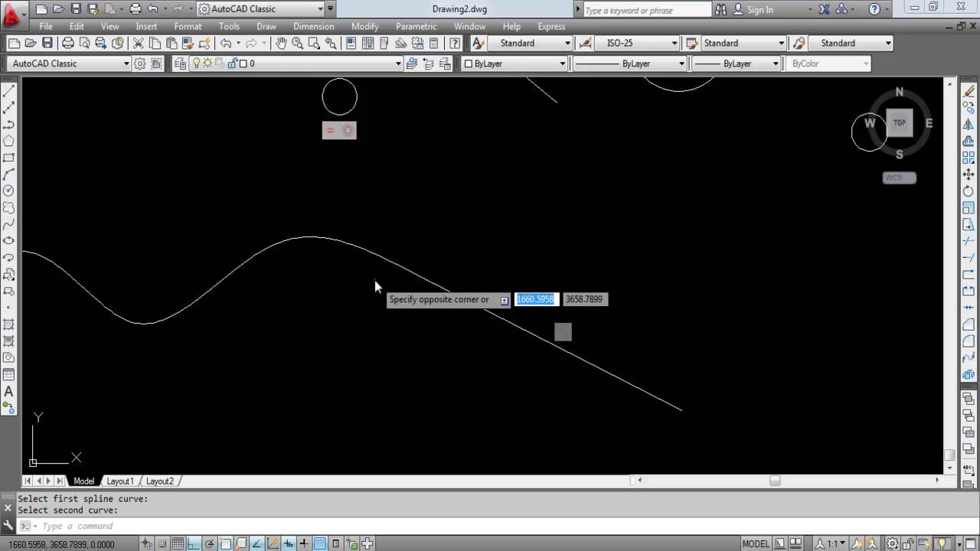Toggle Lineweight display in status bar
The width and height of the screenshot is (980, 551).
(305, 544)
